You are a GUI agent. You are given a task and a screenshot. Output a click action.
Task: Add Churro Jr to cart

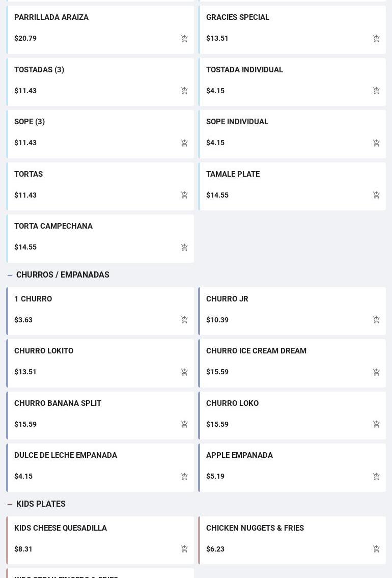376,320
